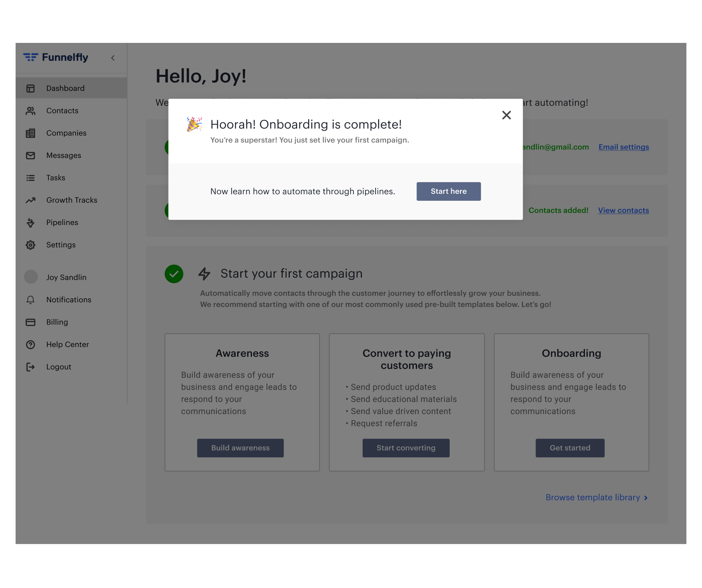
Task: Click the green checkmark beside first campaign
Action: (x=174, y=274)
